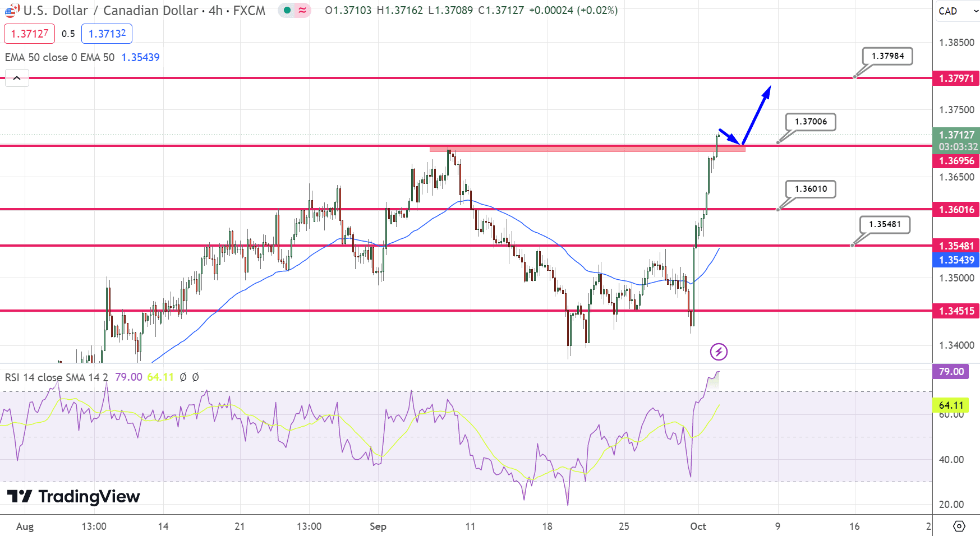Select the pink resistance zone rectangle
This screenshot has width=980, height=536.
[x=587, y=149]
